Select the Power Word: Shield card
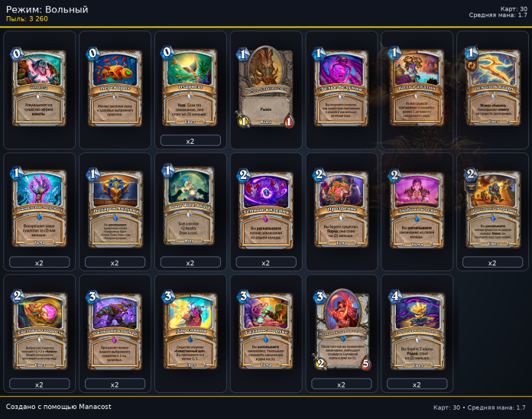Viewport: 532px width, 419px height. click(x=190, y=205)
